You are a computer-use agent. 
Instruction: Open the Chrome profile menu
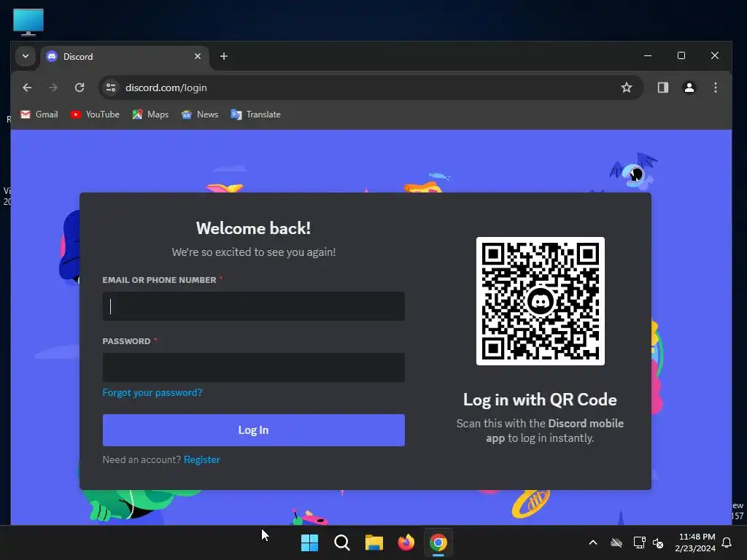[x=689, y=87]
